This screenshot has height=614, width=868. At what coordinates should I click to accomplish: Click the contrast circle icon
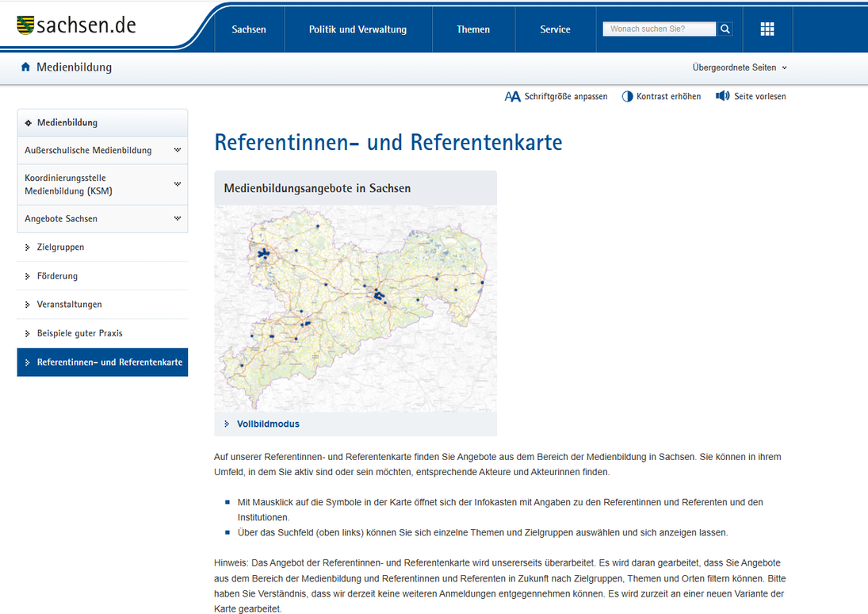[627, 95]
